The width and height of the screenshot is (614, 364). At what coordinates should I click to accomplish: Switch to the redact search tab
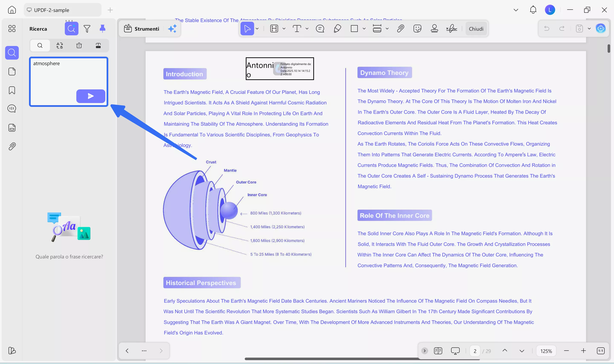pyautogui.click(x=98, y=45)
